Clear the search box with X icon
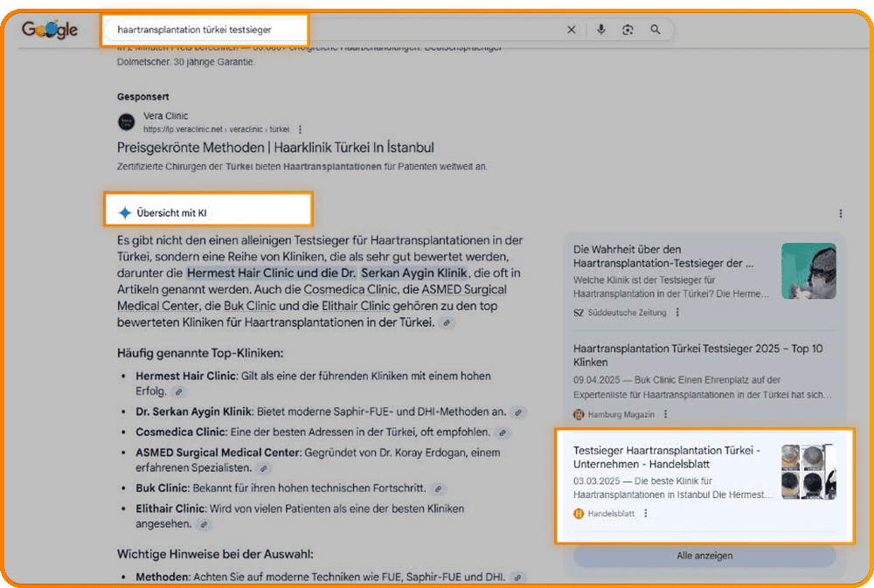The image size is (874, 588). coord(572,30)
